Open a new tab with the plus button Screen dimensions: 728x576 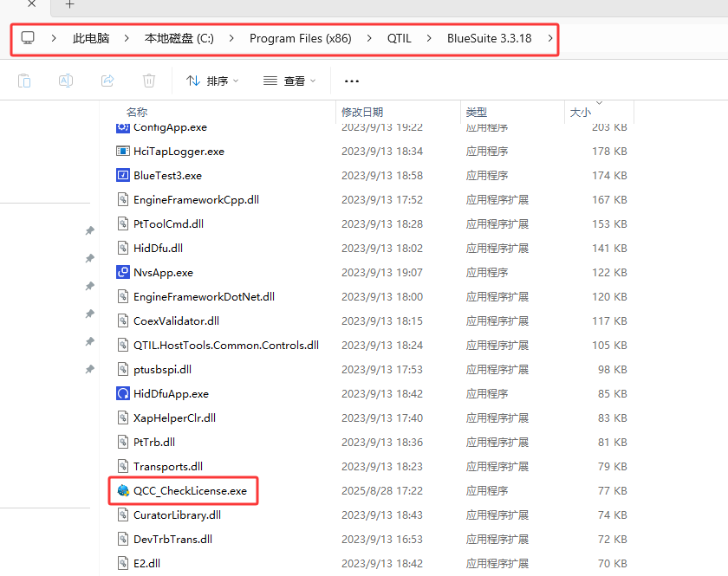click(70, 4)
